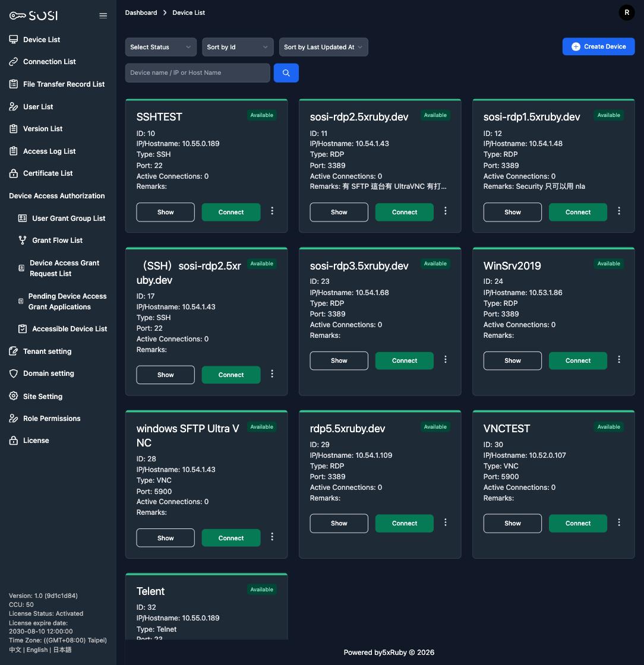Click the Connection List link icon
Image resolution: width=644 pixels, height=665 pixels.
14,62
